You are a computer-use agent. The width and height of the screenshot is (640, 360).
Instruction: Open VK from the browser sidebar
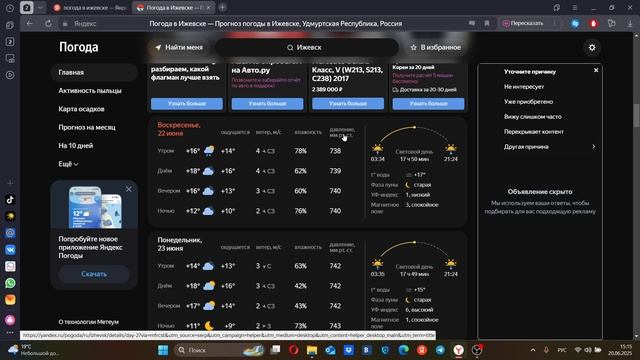coord(10,249)
